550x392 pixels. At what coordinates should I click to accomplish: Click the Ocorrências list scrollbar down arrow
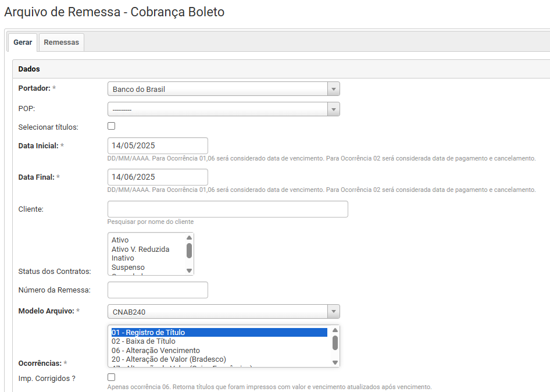coord(335,362)
